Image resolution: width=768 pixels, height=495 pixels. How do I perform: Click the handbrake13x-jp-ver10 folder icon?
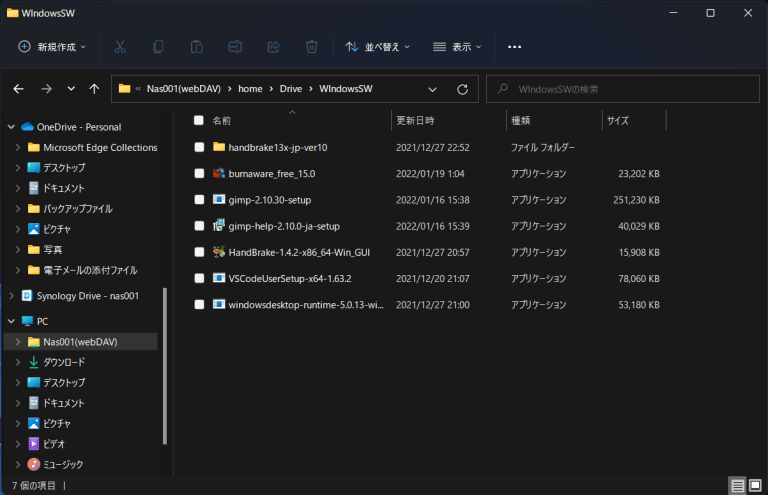[219, 147]
